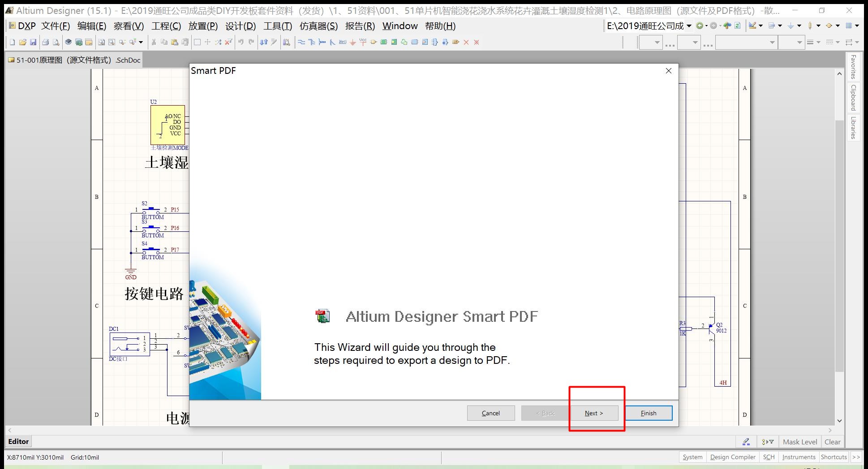Click the place bus icon
Viewport: 868px width, 469px height.
click(x=312, y=42)
